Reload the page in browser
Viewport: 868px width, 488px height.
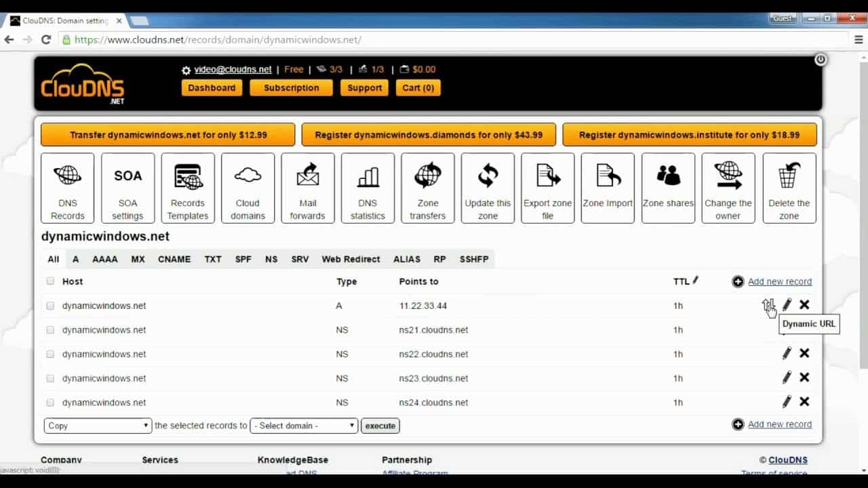(x=46, y=40)
